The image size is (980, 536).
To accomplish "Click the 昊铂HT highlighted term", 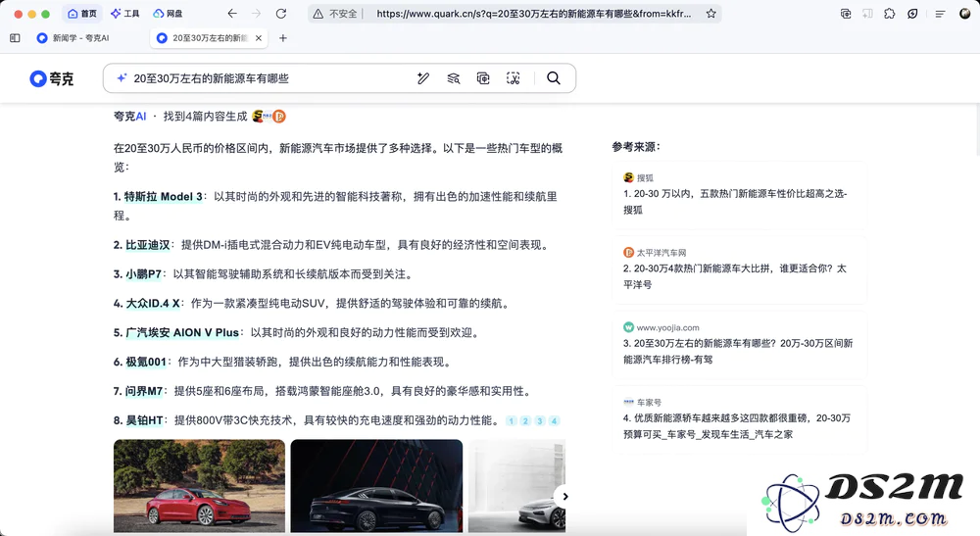I will [144, 420].
